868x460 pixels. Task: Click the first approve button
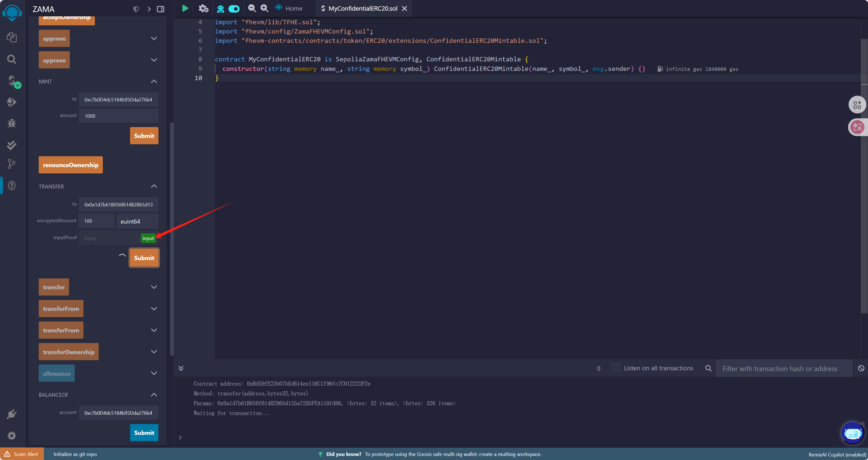pos(54,38)
